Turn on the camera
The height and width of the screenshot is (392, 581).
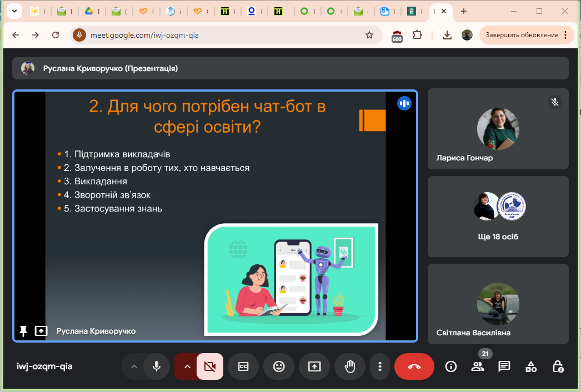(209, 366)
